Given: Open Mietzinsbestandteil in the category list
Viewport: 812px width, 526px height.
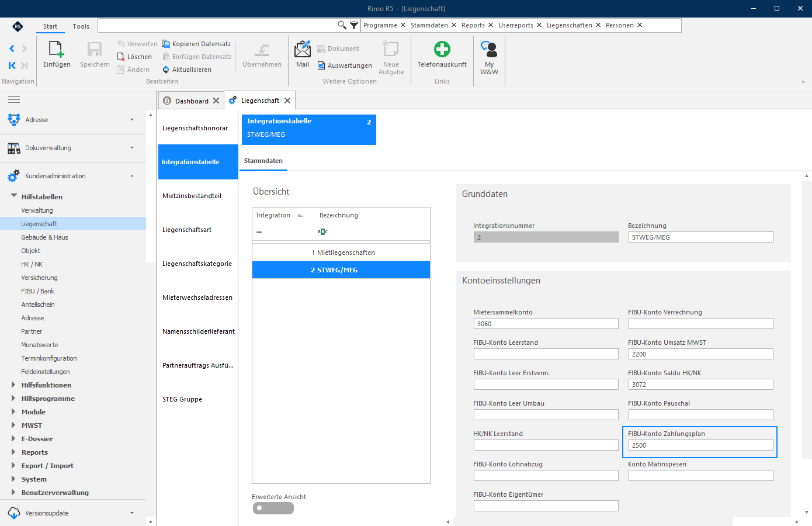Looking at the screenshot, I should pos(197,196).
